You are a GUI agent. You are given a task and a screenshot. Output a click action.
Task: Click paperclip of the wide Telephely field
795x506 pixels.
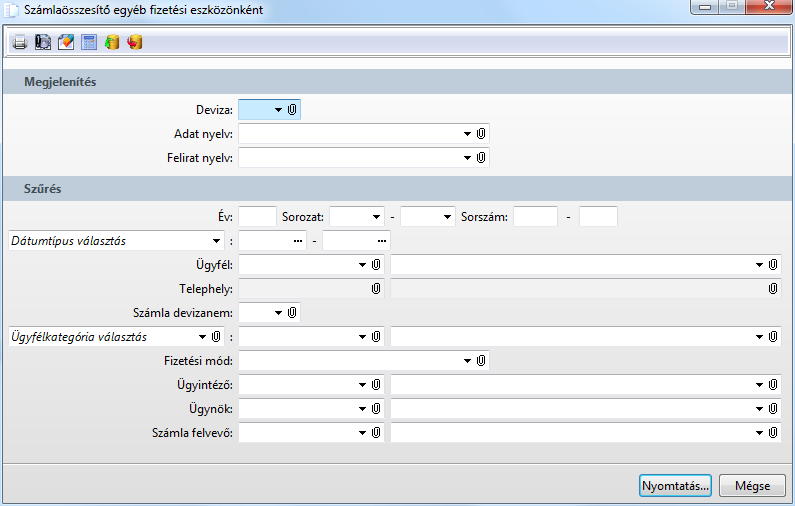(773, 288)
